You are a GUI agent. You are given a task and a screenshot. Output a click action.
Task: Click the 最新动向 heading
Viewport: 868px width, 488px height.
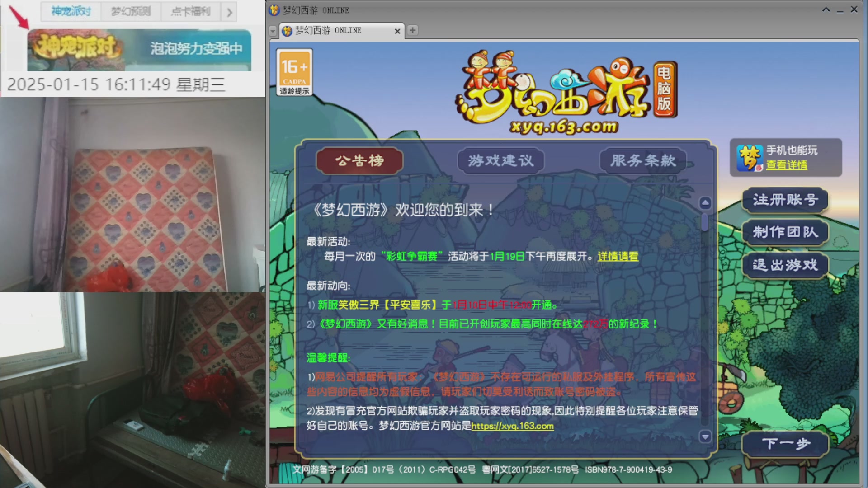pos(328,286)
